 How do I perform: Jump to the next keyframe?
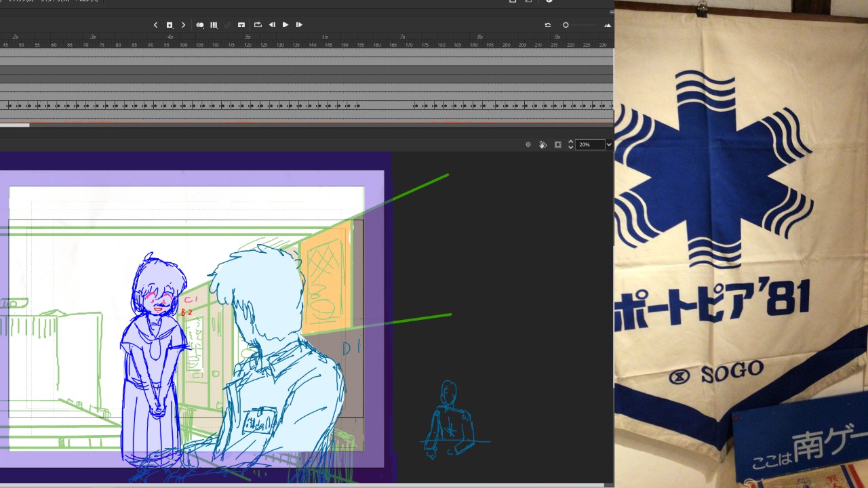[183, 25]
